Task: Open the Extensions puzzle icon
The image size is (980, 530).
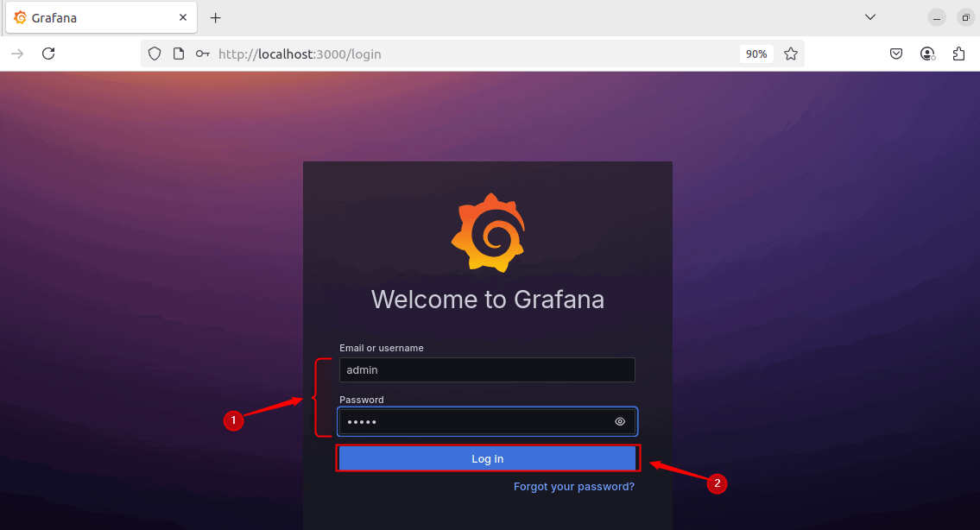Action: pos(958,54)
